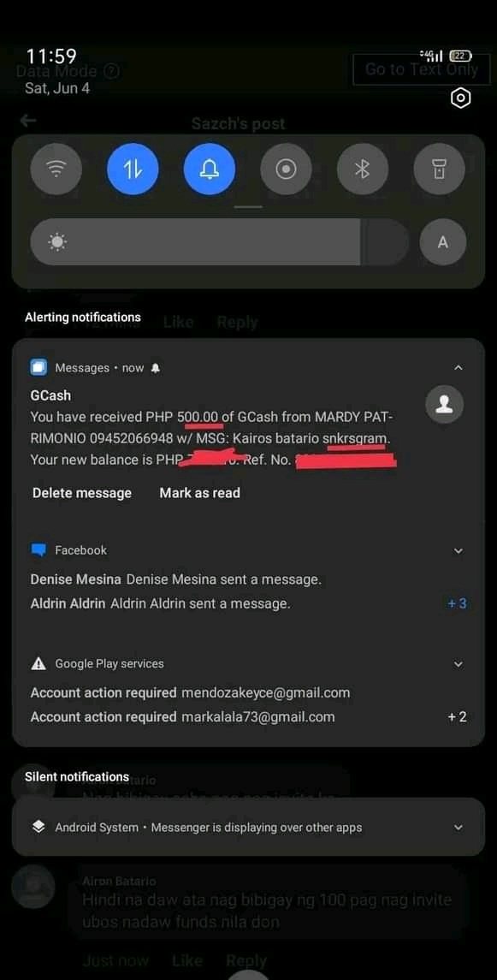Collapse the Messages GCash notification

[x=459, y=368]
